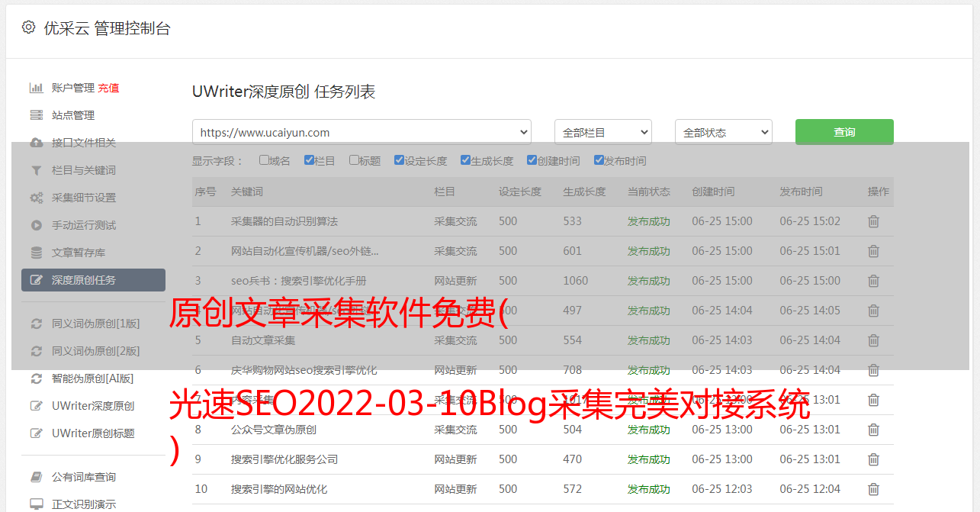Screen dimensions: 980x512
Task: Enable the 域名 field checkbox
Action: (x=264, y=160)
